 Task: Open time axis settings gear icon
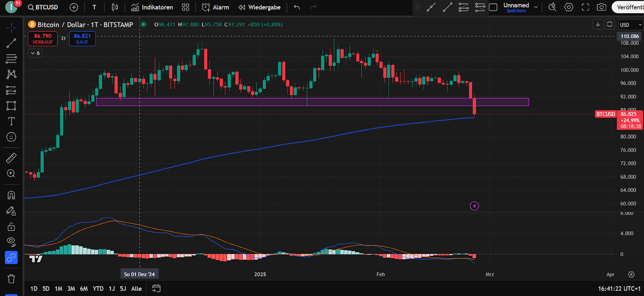click(631, 274)
